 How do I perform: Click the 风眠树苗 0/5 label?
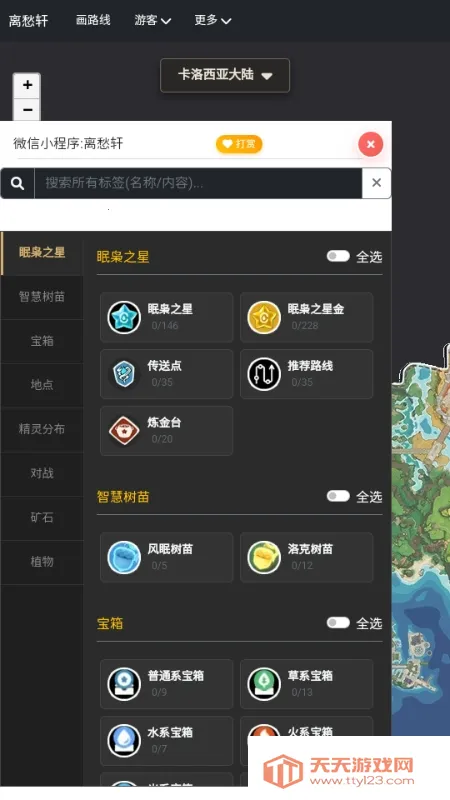click(170, 557)
